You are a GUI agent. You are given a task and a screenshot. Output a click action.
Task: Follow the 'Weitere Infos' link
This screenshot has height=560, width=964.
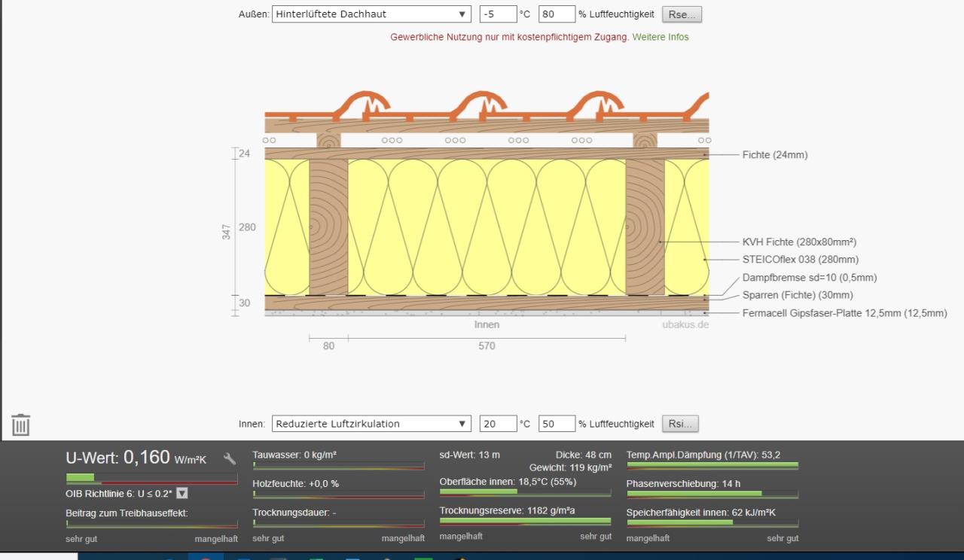click(660, 37)
